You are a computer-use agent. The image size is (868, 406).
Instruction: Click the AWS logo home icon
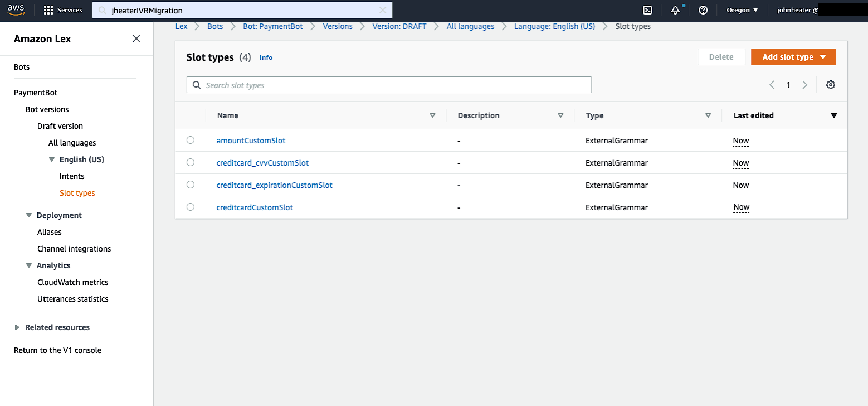[x=16, y=10]
